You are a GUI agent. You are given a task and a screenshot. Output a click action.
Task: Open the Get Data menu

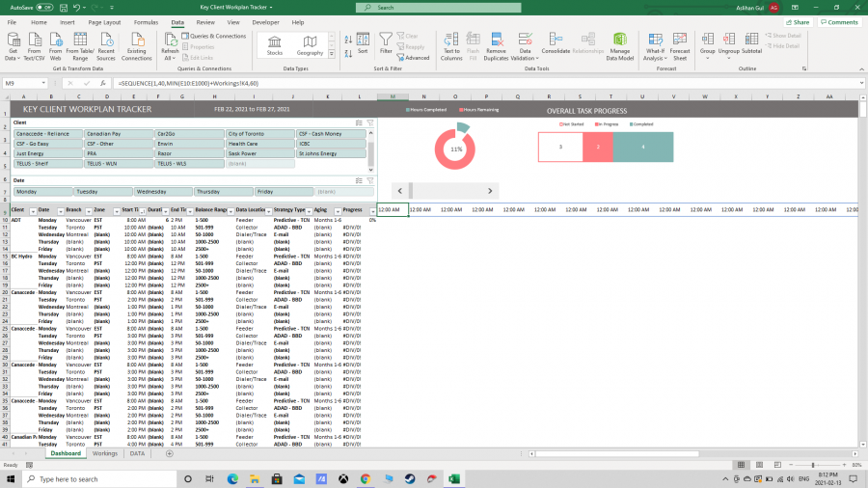click(x=13, y=46)
